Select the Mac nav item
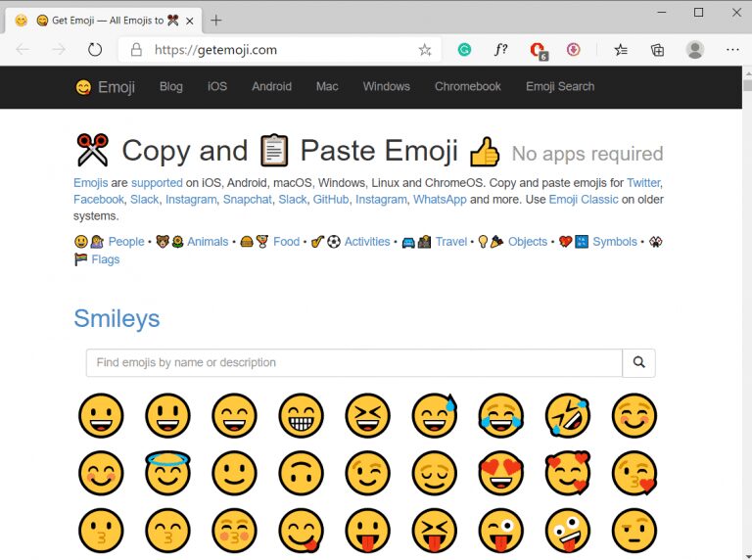Viewport: 752px width, 560px height. pos(327,86)
